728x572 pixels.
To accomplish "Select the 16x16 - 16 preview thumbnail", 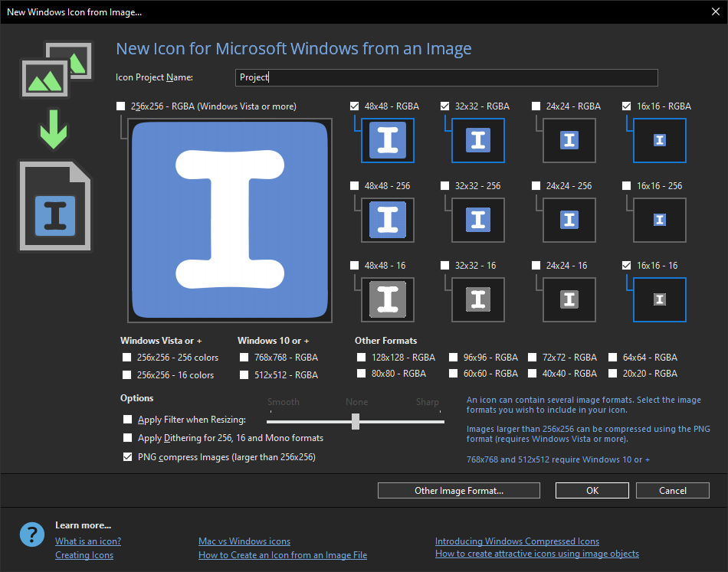I will click(659, 299).
